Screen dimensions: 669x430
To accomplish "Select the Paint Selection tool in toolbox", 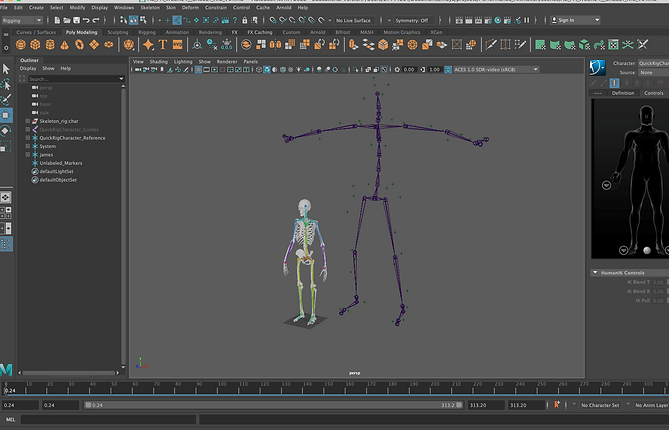I will pyautogui.click(x=6, y=100).
